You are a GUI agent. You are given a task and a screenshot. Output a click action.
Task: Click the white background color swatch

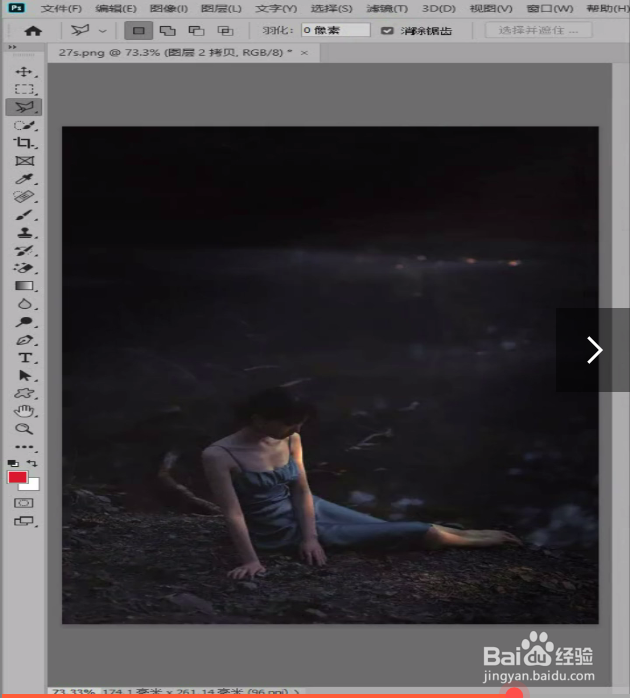pyautogui.click(x=33, y=485)
